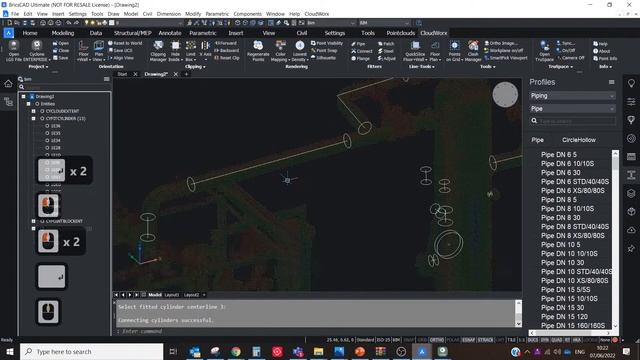
Task: Toggle ORTHO mode in status bar
Action: tap(436, 340)
